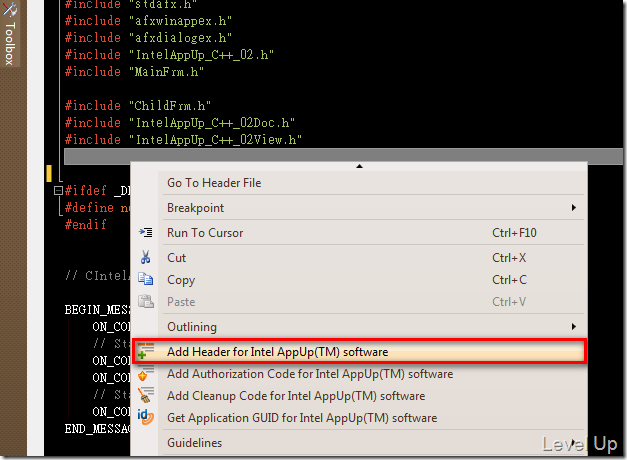Click the line #include "IntelAppUp_C++_02View.h"
627x460 pixels.
click(x=184, y=140)
